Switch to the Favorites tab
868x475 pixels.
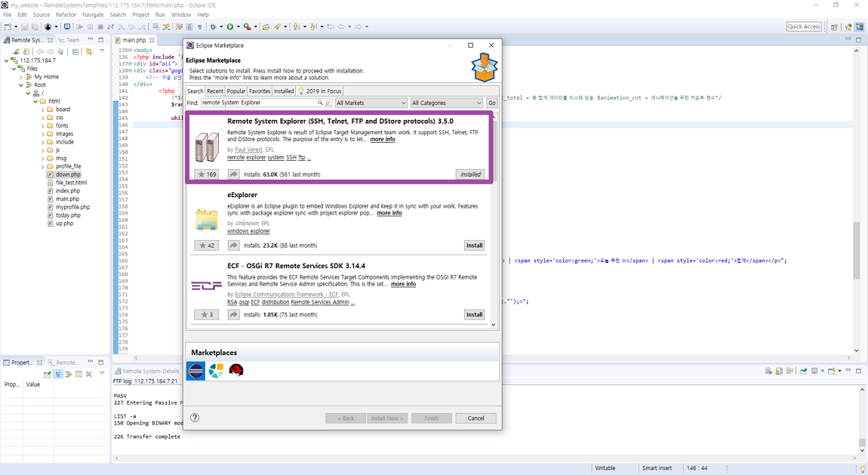click(259, 91)
